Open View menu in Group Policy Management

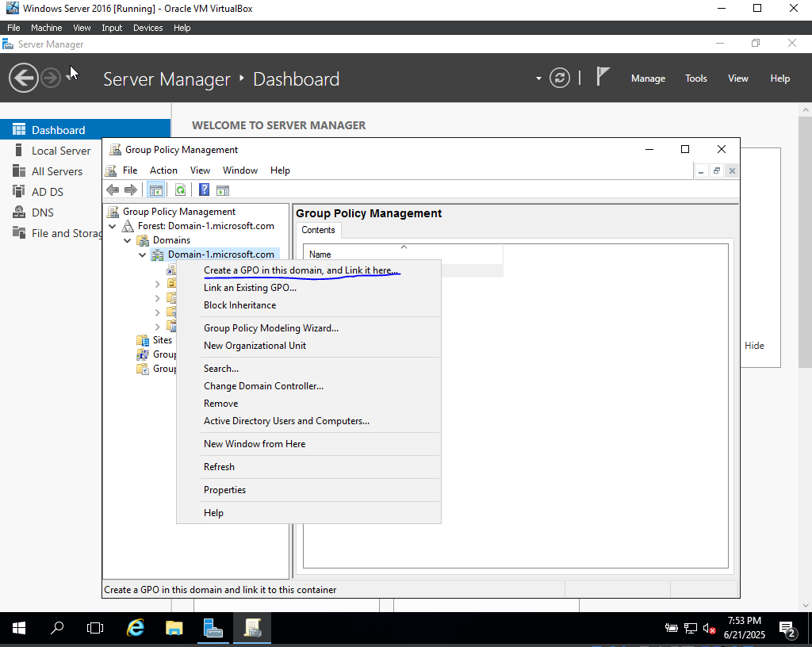click(200, 170)
